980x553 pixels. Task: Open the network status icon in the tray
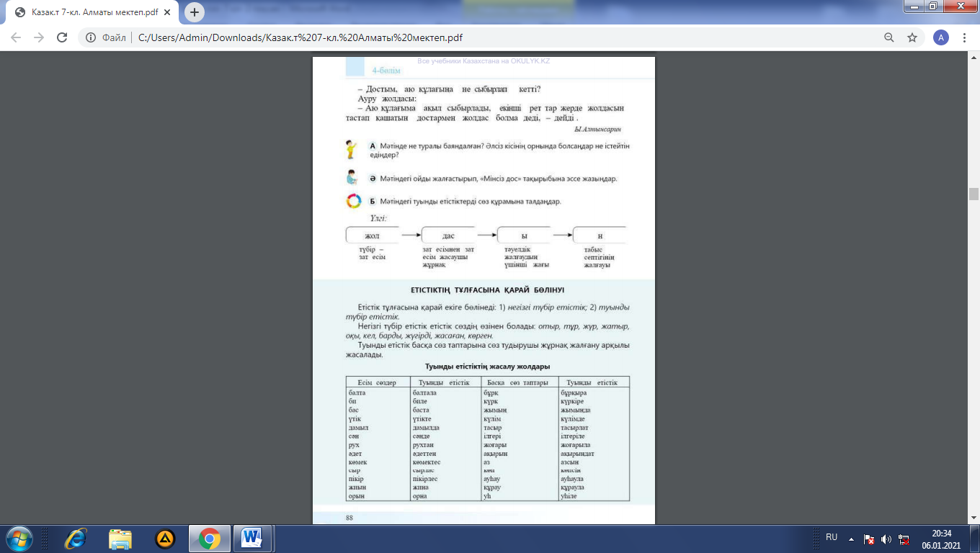(904, 539)
